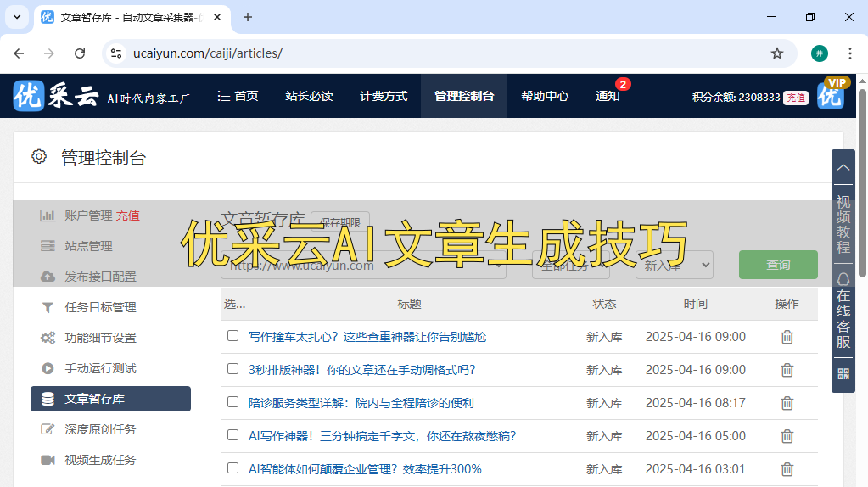The image size is (868, 487).
Task: Open 在线客服 in the floating side panel
Action: click(x=843, y=311)
